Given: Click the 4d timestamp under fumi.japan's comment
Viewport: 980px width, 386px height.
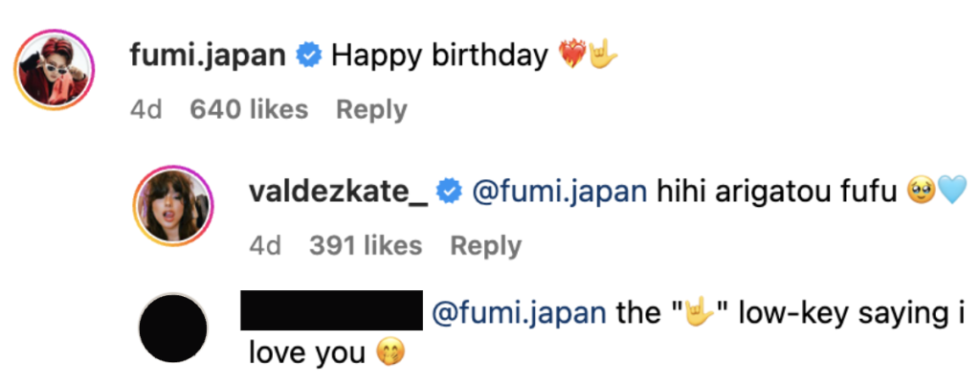Looking at the screenshot, I should click(145, 109).
